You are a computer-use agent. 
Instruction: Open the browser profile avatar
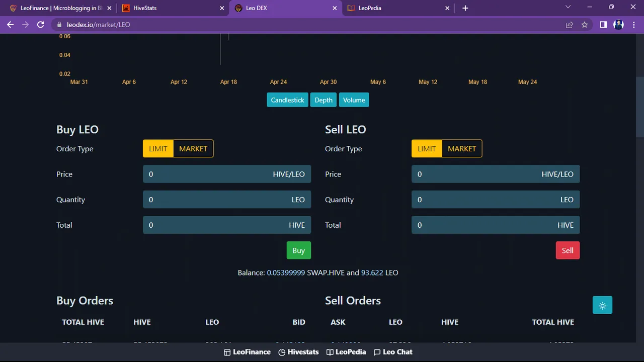pos(619,24)
